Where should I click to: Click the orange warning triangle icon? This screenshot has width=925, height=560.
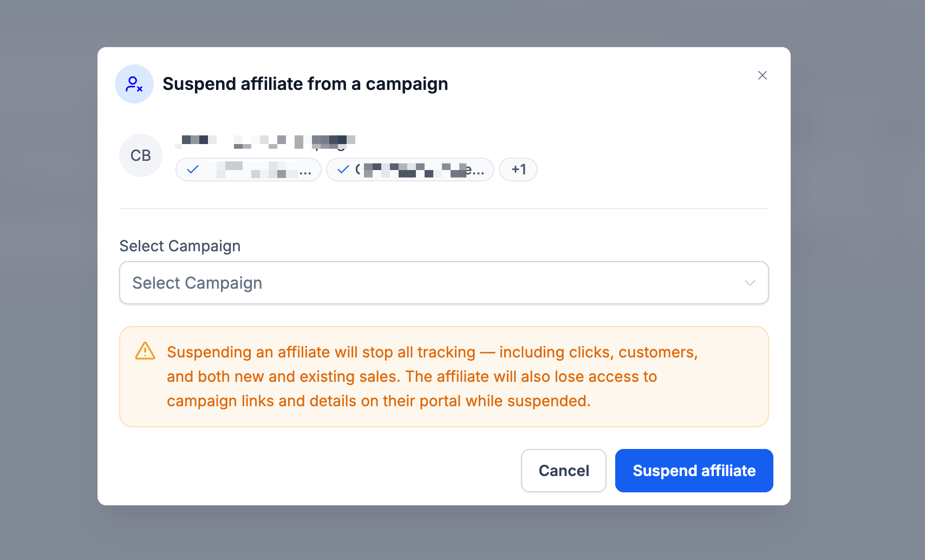point(145,351)
